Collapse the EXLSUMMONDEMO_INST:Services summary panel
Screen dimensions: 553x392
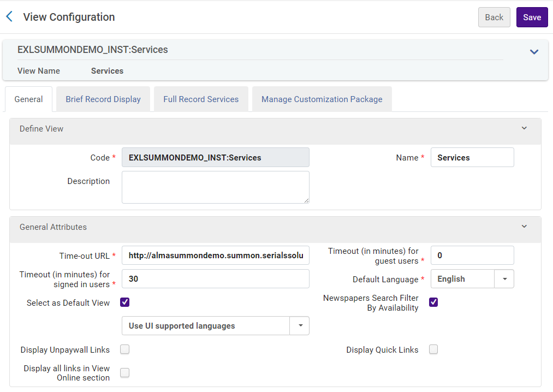click(534, 52)
